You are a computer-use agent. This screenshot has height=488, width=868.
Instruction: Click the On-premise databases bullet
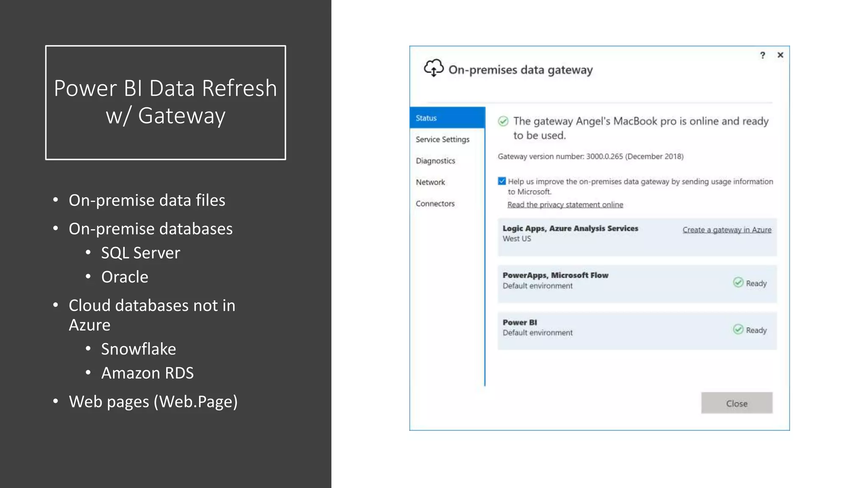(150, 229)
